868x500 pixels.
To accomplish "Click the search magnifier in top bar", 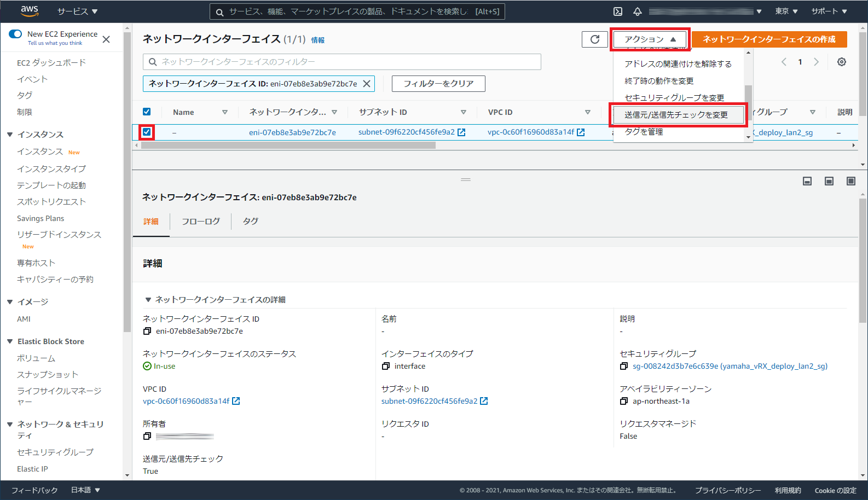I will point(219,12).
